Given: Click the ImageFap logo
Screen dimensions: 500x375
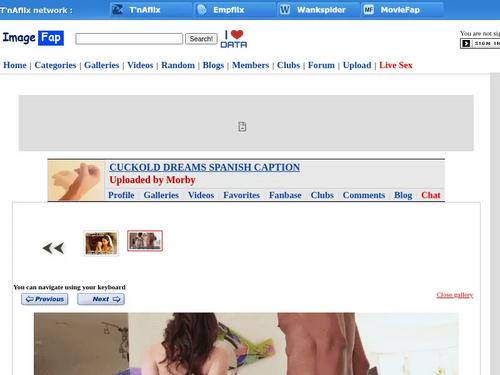Looking at the screenshot, I should tap(33, 38).
